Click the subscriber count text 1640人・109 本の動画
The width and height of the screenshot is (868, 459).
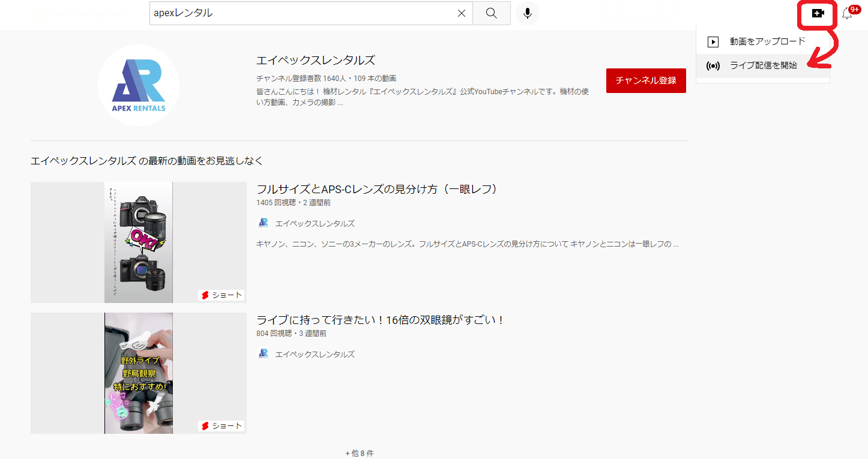point(326,79)
